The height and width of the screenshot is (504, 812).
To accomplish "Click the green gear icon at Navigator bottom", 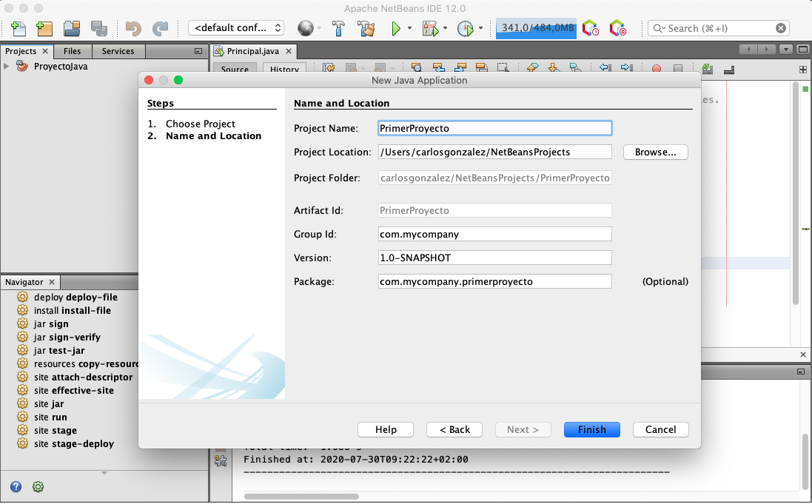I will click(x=38, y=486).
